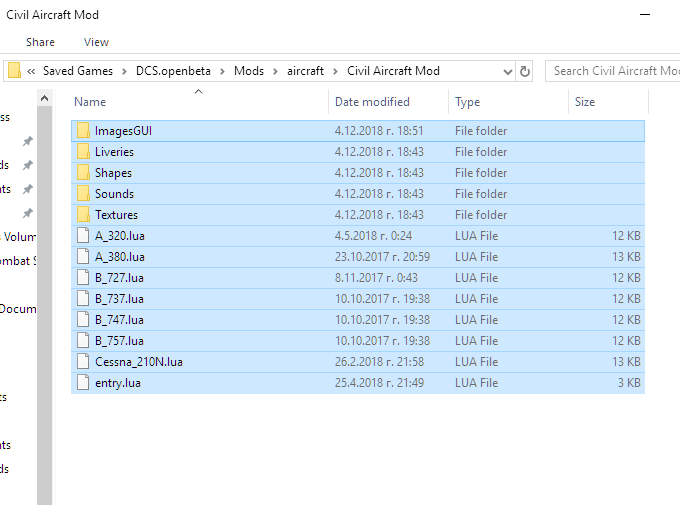
Task: Click the A_380.lua file icon
Action: [x=83, y=257]
